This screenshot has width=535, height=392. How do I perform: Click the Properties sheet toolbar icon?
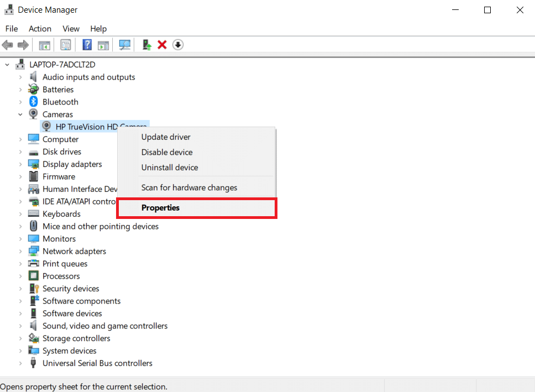click(x=66, y=45)
